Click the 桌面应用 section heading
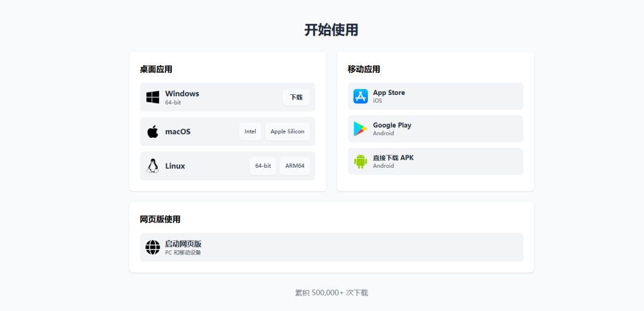This screenshot has height=311, width=644. point(156,69)
